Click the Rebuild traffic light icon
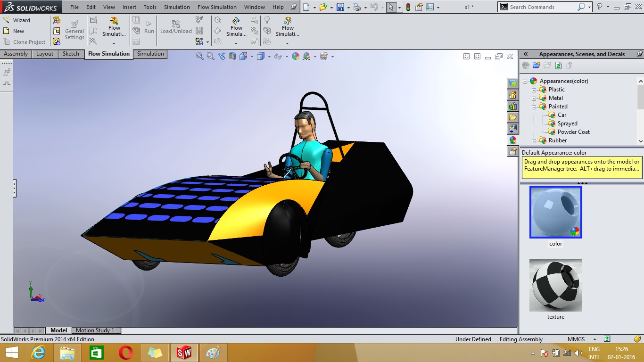The width and height of the screenshot is (644, 362). pyautogui.click(x=408, y=7)
